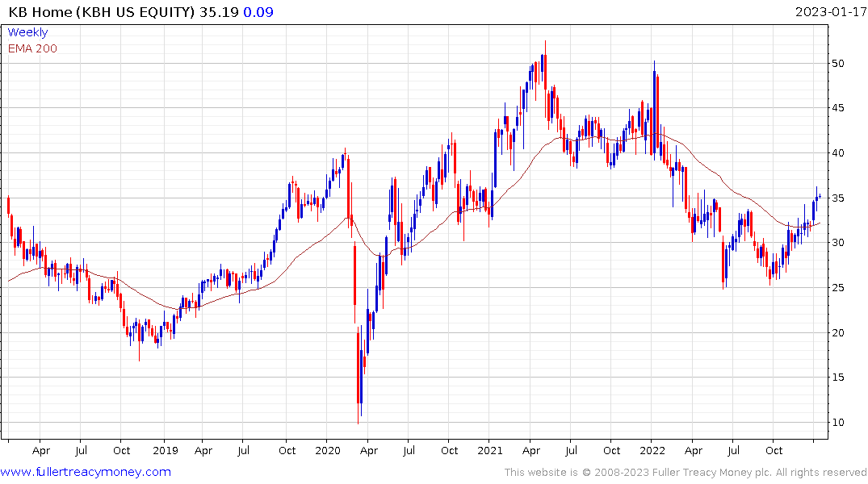The height and width of the screenshot is (484, 868).
Task: Click the 2021 year label on time axis
Action: [x=490, y=451]
